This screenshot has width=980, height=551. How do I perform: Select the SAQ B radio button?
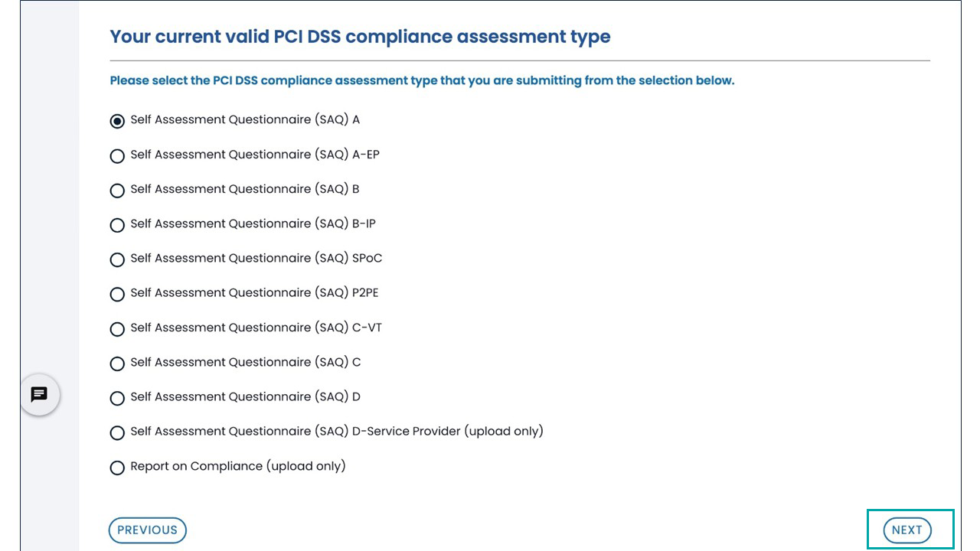(x=117, y=191)
